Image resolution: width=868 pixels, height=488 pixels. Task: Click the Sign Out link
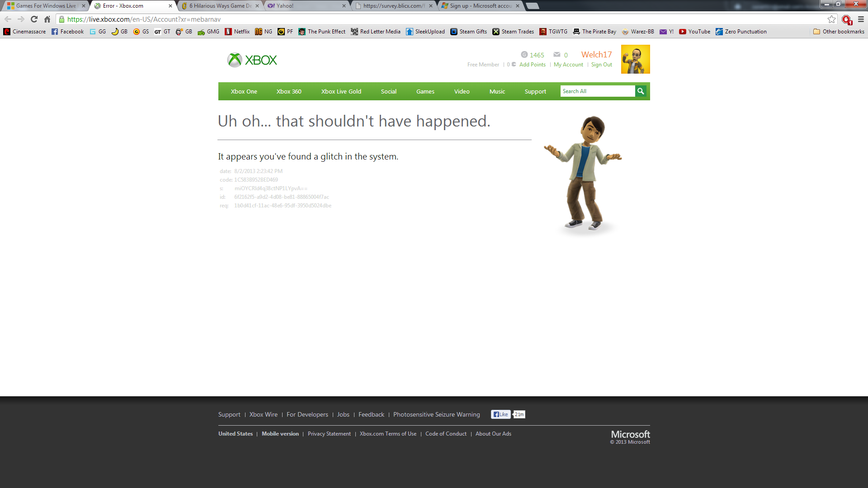click(x=601, y=65)
